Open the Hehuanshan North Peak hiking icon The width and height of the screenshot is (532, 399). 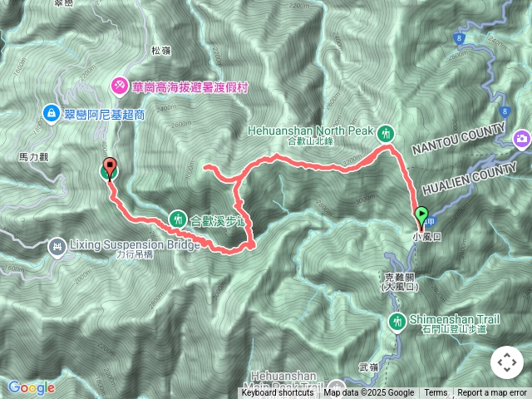386,134
